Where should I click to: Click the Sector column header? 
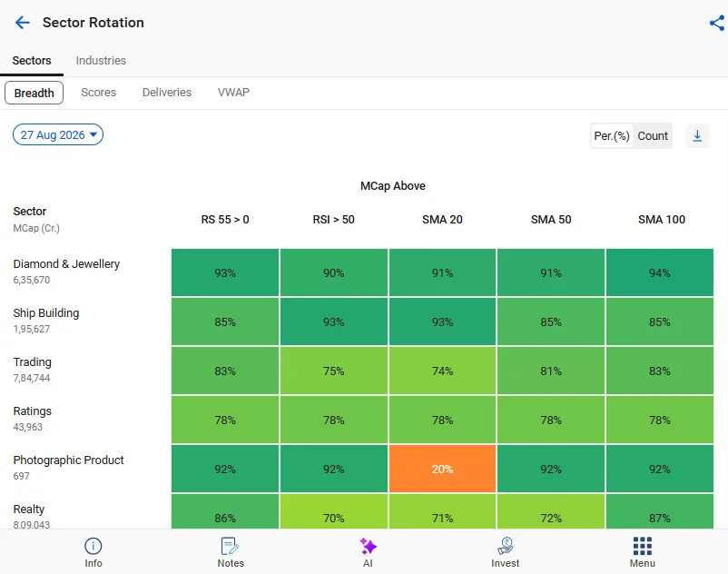point(30,212)
